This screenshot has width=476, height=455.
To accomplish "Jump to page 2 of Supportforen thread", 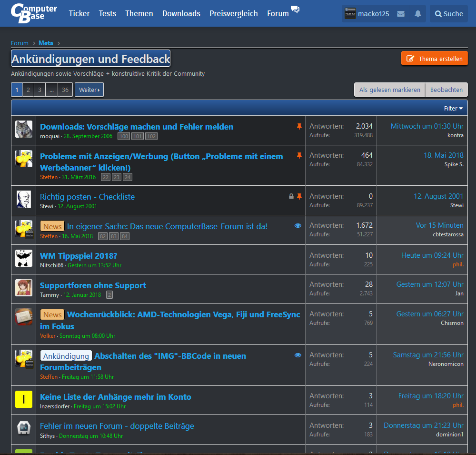I will (109, 294).
